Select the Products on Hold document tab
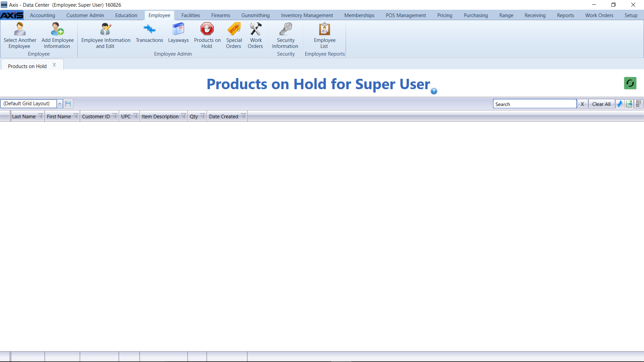 click(27, 66)
